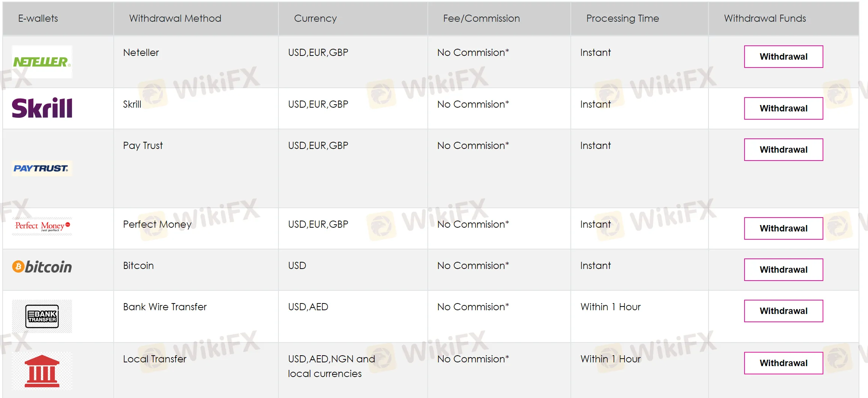868x398 pixels.
Task: Click the Skrill logo
Action: 42,108
